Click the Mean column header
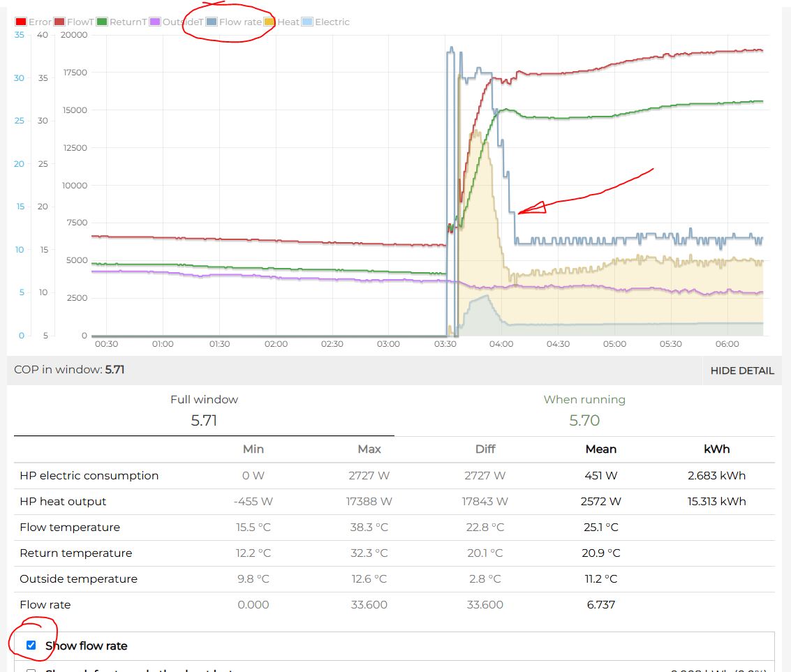The height and width of the screenshot is (672, 791). coord(600,449)
